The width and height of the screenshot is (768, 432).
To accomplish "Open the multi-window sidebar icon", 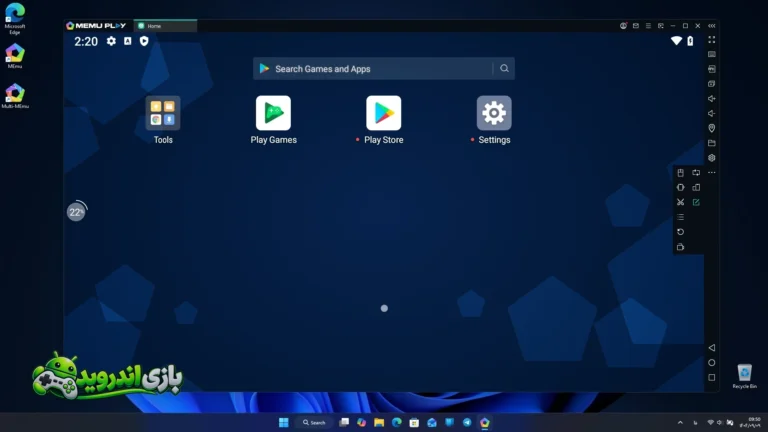I will click(712, 84).
